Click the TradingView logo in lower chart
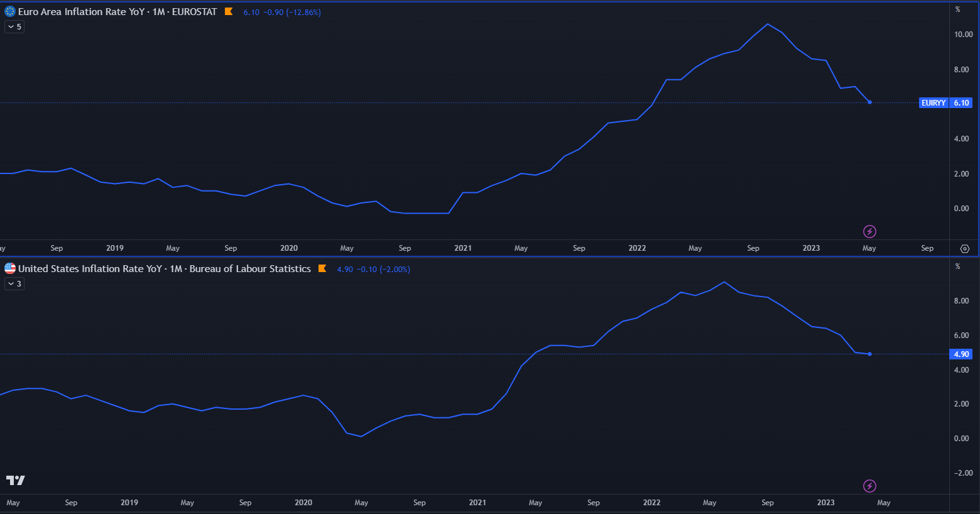Image resolution: width=980 pixels, height=514 pixels. 16,480
